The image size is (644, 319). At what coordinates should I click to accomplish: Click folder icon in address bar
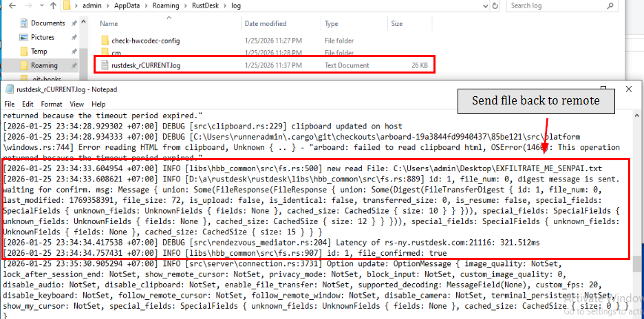click(67, 5)
